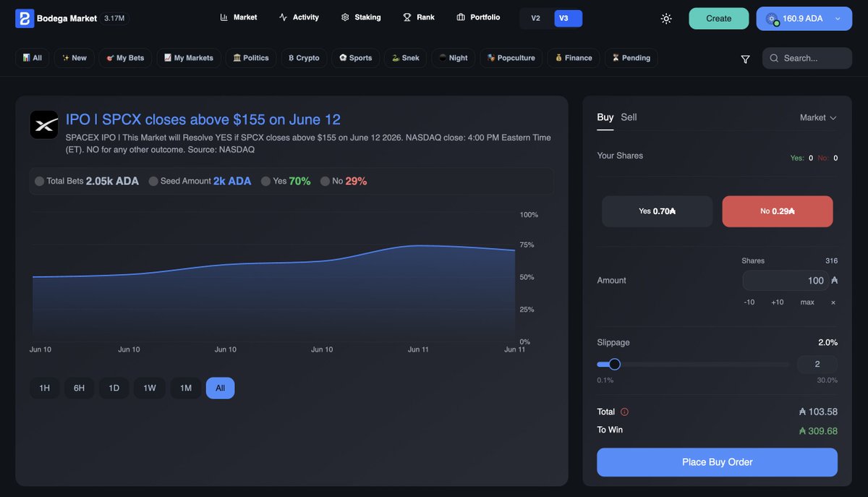Set chart range to All

[x=221, y=388]
